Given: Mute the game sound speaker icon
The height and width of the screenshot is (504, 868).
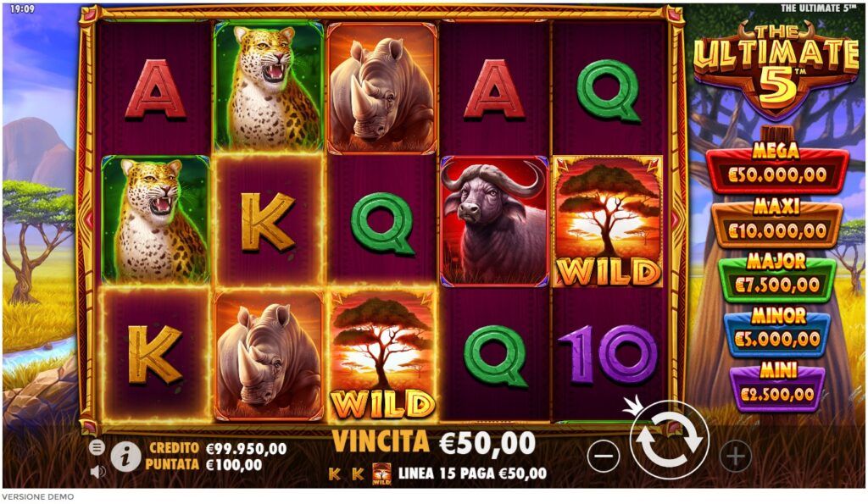Looking at the screenshot, I should [97, 471].
